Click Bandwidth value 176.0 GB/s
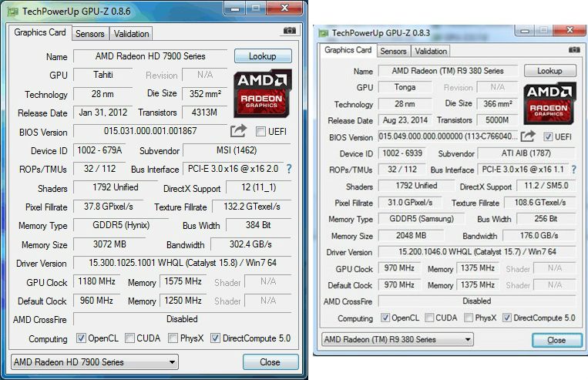 coord(539,236)
